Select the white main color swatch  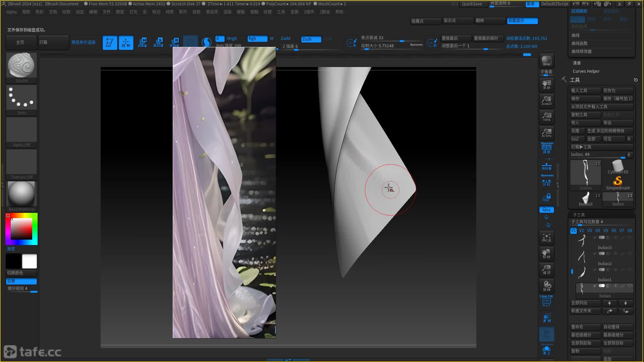pos(30,261)
